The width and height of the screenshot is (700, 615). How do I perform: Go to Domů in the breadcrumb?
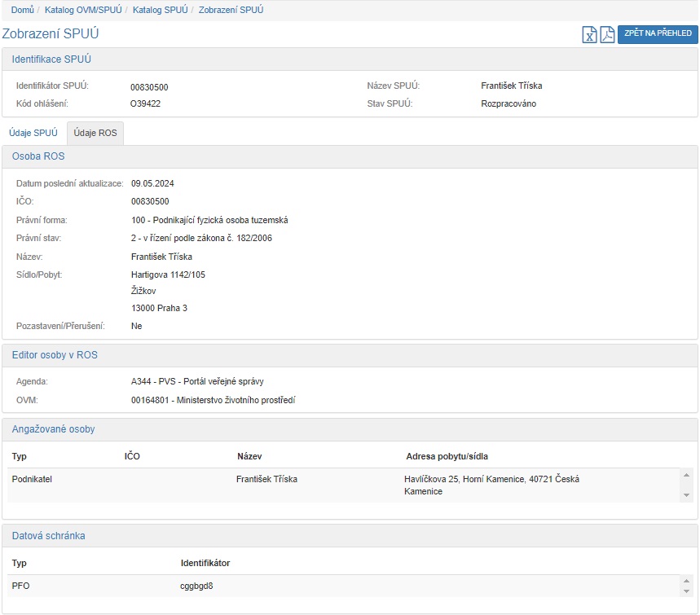22,10
